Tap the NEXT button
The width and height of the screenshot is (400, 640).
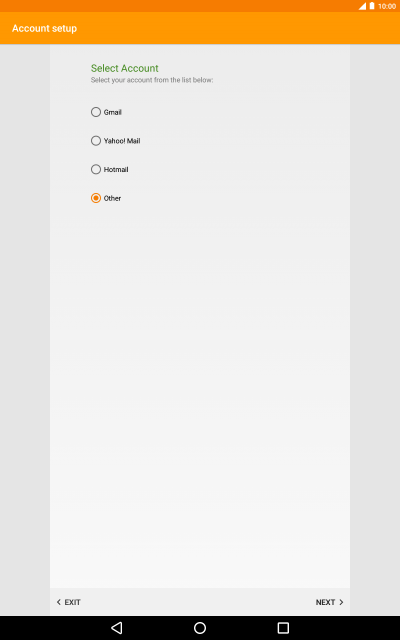coord(329,602)
